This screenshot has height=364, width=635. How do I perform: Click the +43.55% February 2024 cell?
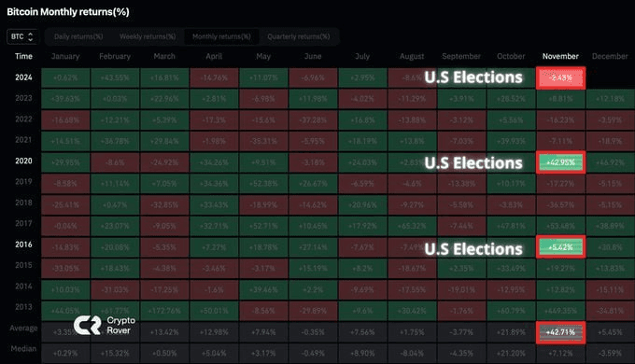pyautogui.click(x=115, y=77)
